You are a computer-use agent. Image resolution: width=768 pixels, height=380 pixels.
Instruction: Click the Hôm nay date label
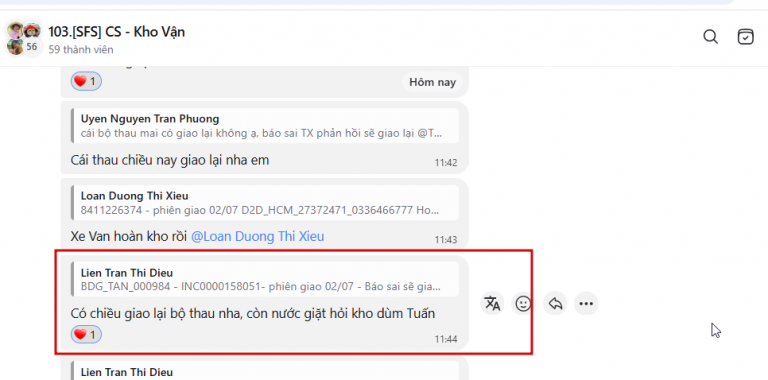click(432, 82)
